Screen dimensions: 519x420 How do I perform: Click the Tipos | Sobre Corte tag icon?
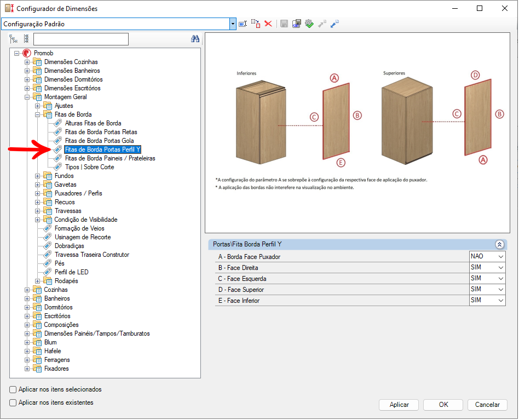click(x=58, y=167)
